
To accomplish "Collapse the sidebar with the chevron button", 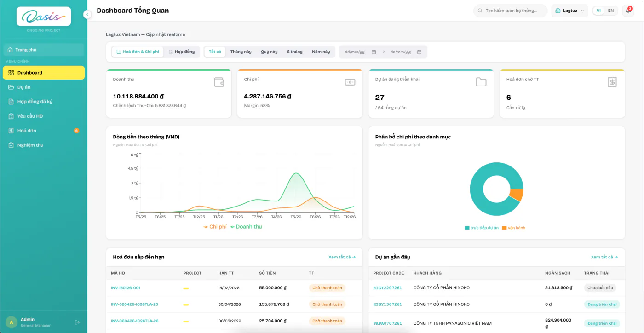I will (x=87, y=15).
